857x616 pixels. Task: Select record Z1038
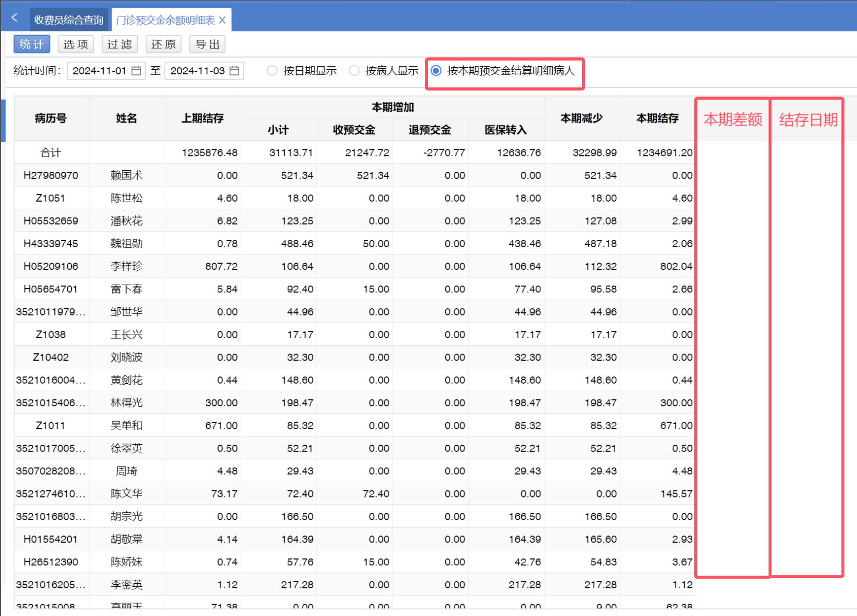click(x=51, y=334)
